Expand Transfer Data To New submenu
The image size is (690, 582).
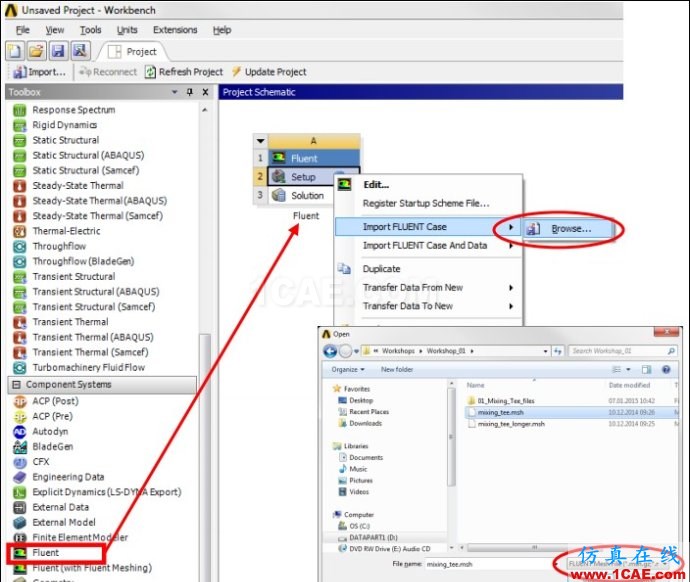[x=427, y=306]
